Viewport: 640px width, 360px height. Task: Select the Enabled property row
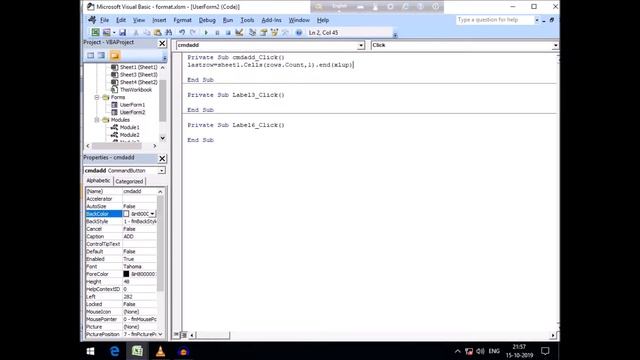coord(121,259)
